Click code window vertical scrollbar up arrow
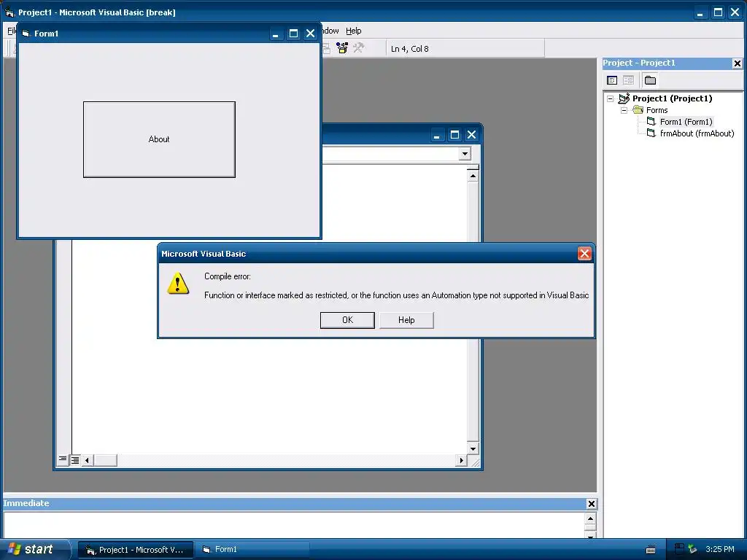The image size is (747, 560). (x=473, y=176)
